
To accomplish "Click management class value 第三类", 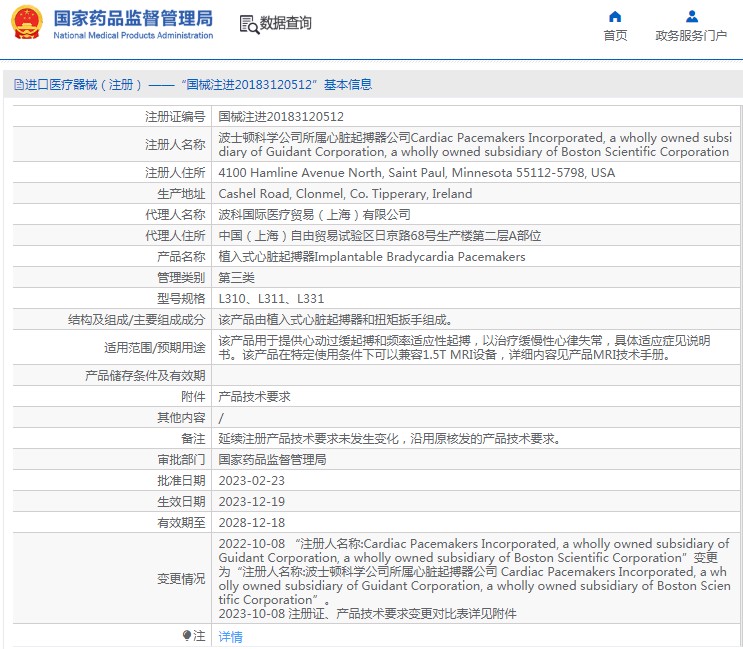I will (x=236, y=278).
